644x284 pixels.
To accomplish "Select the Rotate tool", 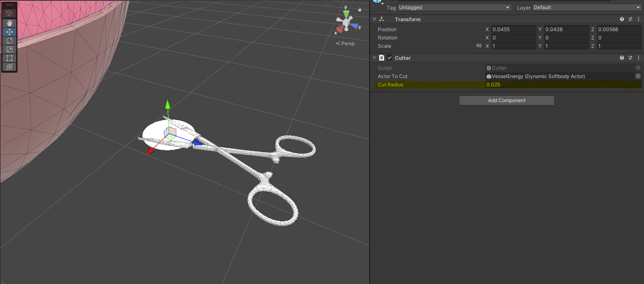I will tap(9, 41).
